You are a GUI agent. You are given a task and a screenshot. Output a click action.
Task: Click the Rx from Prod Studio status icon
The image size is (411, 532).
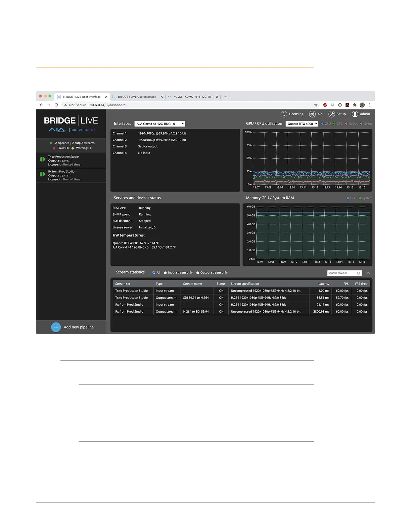[x=42, y=174]
